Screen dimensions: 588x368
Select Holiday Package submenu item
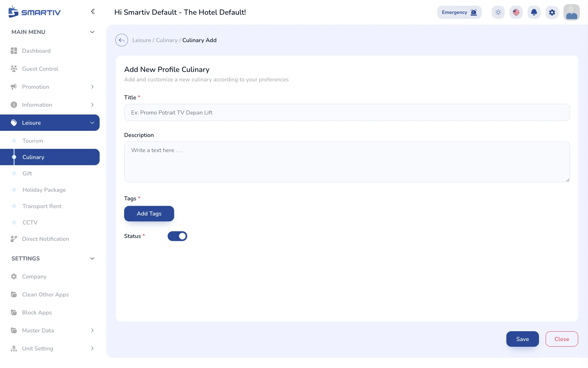point(50,190)
